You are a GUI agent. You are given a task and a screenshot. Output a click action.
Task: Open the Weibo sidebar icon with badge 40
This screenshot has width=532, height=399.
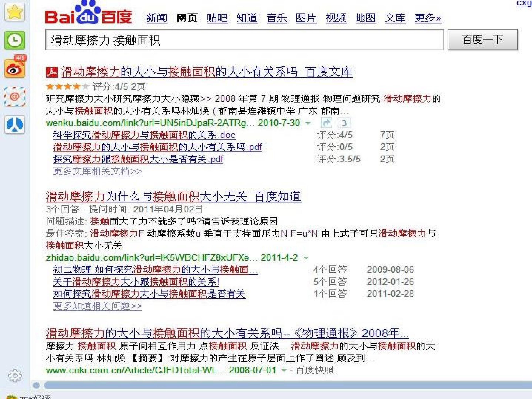point(15,67)
